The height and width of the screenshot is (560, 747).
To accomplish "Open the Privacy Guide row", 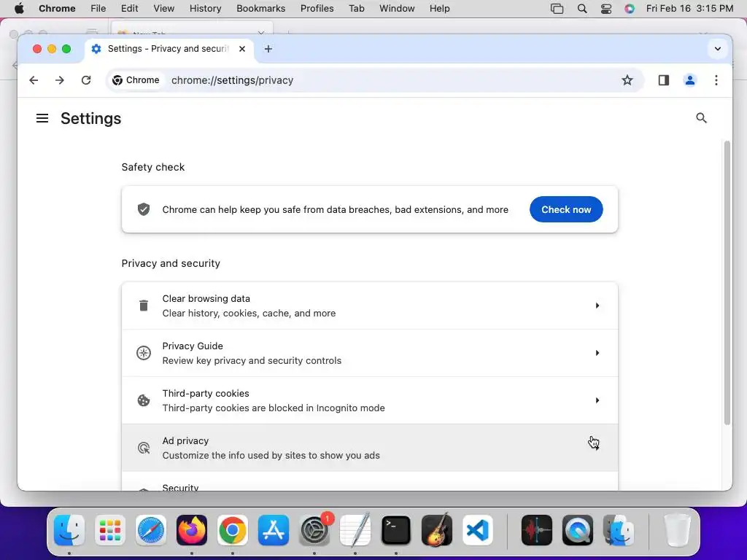I will [x=370, y=353].
